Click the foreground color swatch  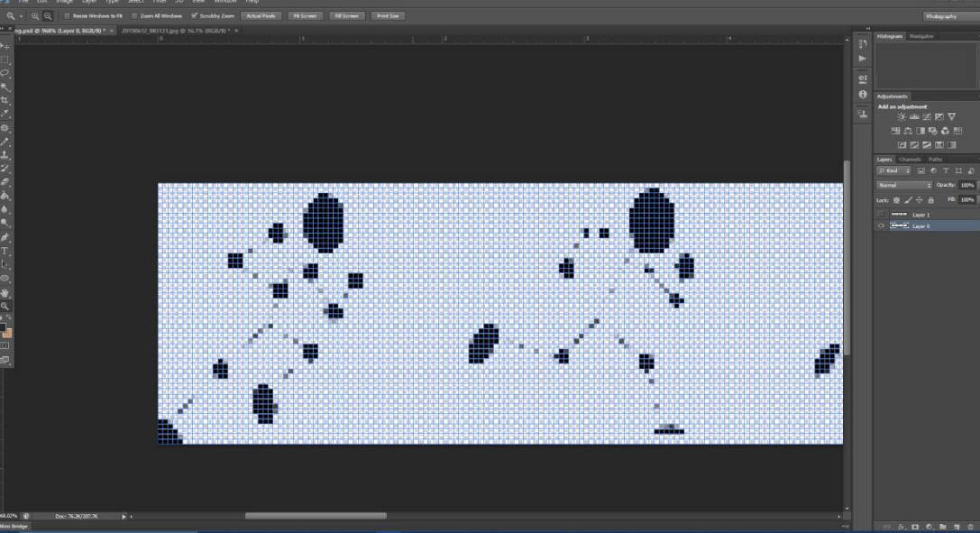tap(3, 328)
